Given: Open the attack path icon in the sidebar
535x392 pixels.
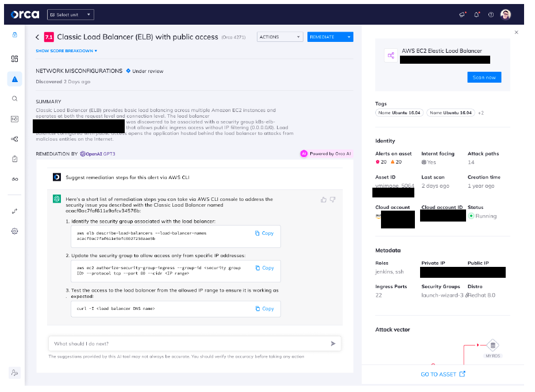Looking at the screenshot, I should click(x=15, y=211).
